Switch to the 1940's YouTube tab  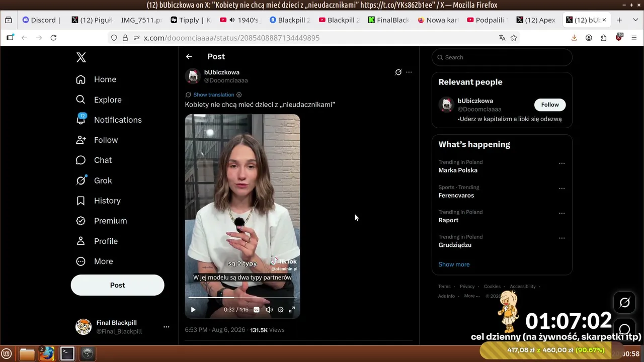(x=240, y=20)
